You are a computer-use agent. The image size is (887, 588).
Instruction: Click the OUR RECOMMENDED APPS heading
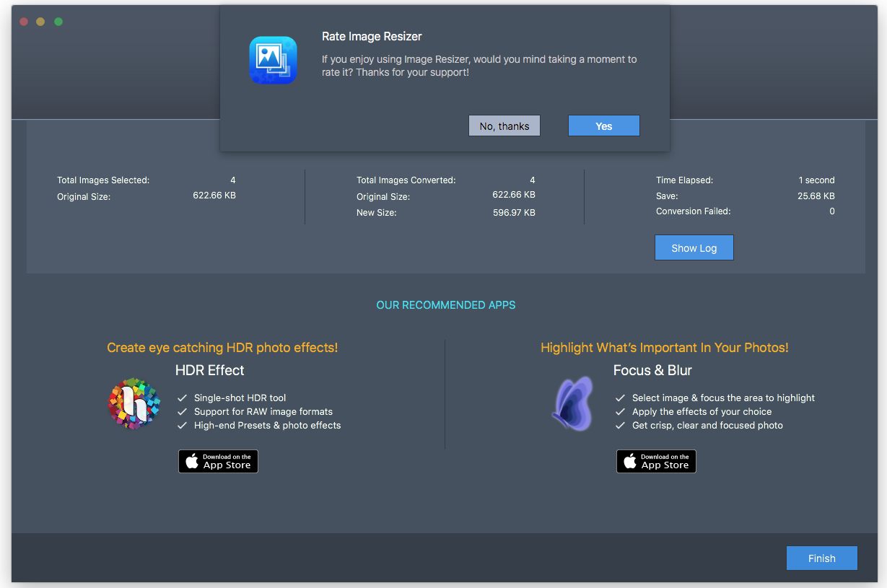point(445,305)
